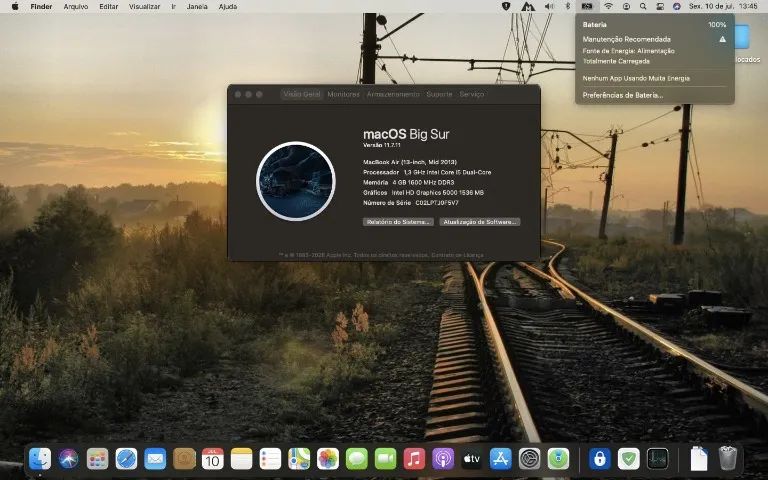Switch to the Armazenamento tab

coord(393,94)
